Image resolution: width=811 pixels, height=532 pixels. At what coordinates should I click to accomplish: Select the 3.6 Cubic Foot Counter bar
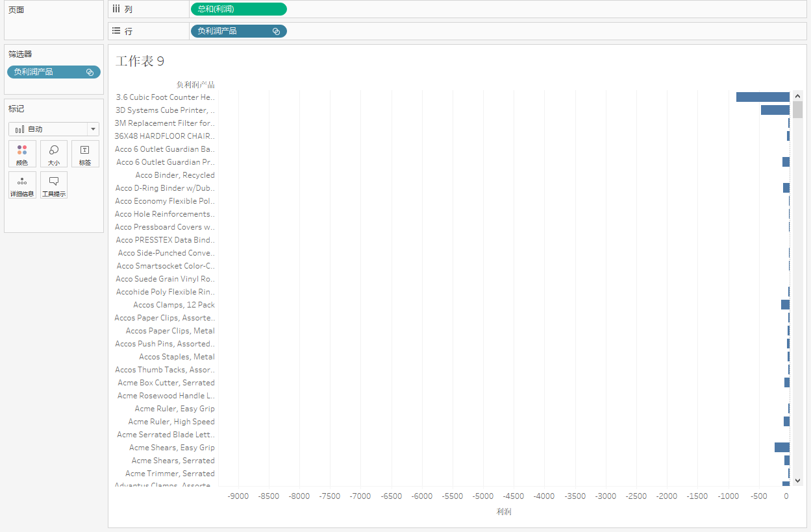point(763,97)
